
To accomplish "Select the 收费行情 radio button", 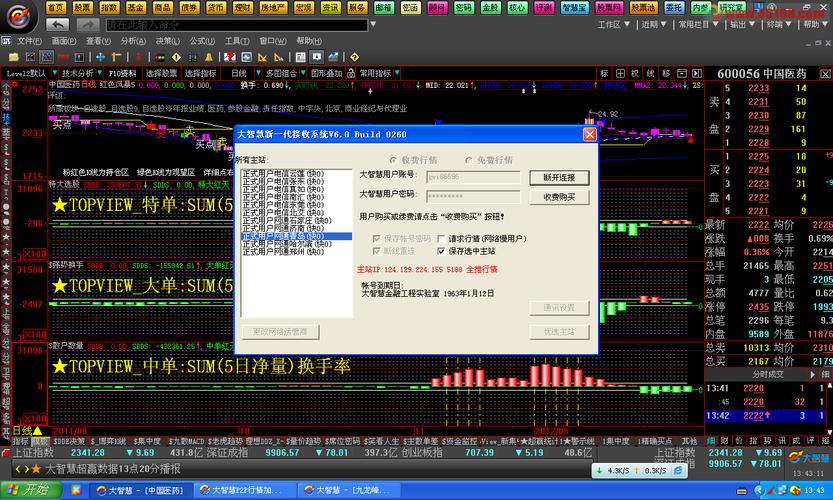I will pyautogui.click(x=393, y=160).
